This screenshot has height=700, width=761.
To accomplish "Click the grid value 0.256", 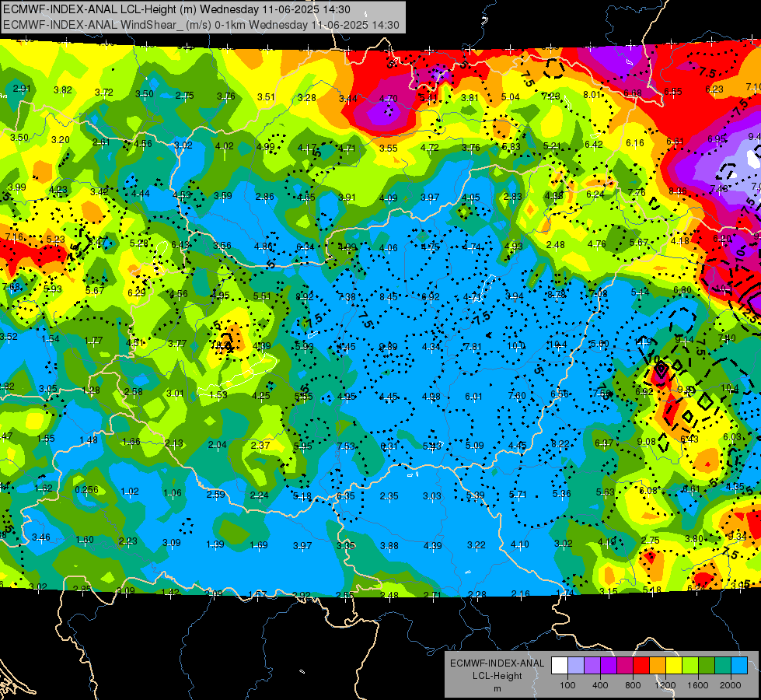I will tap(86, 490).
